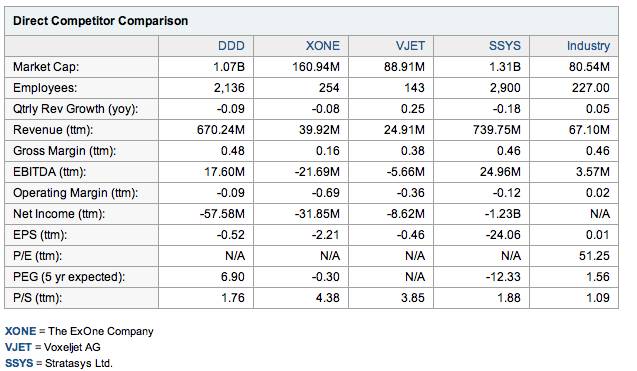Select the Employees row label
The width and height of the screenshot is (637, 371).
click(x=45, y=88)
